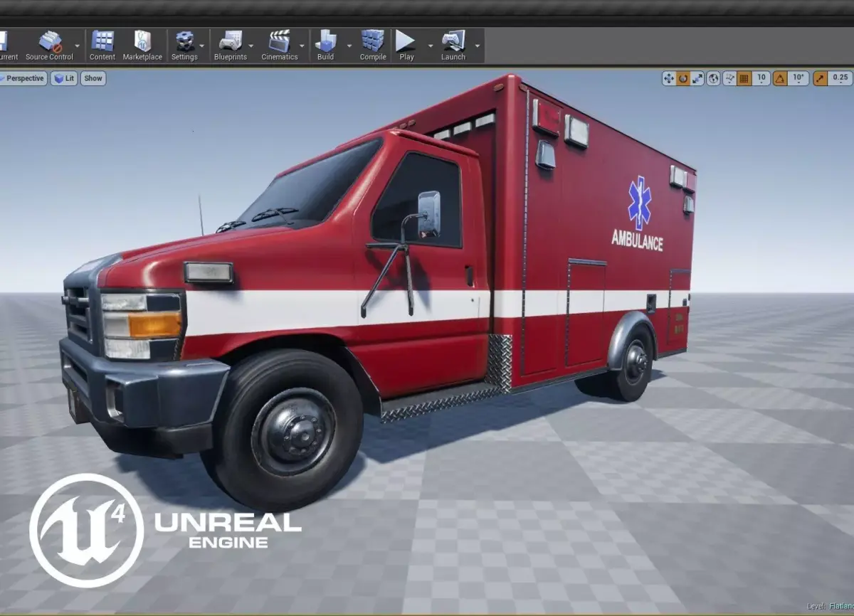The width and height of the screenshot is (854, 616).
Task: Click the Save Current toolbar button
Action: pos(7,46)
